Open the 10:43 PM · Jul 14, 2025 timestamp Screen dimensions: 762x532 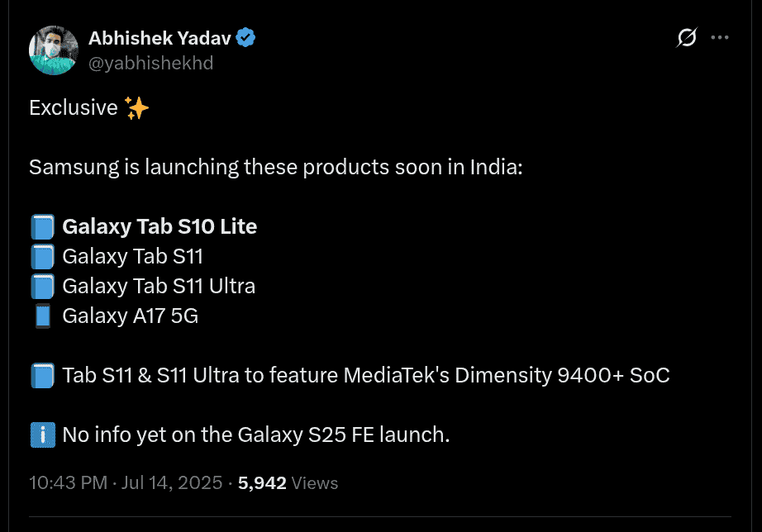pos(126,483)
